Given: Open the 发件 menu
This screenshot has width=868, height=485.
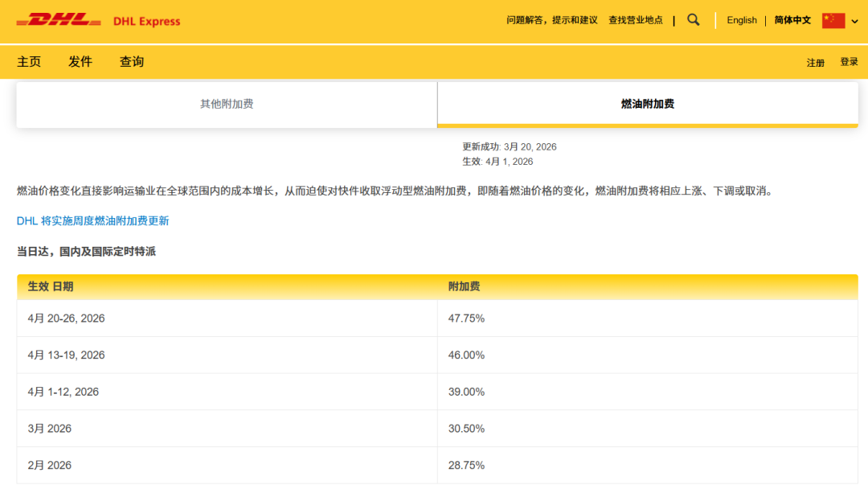Looking at the screenshot, I should pos(80,62).
